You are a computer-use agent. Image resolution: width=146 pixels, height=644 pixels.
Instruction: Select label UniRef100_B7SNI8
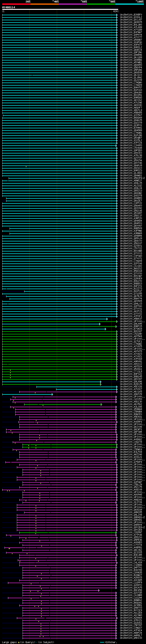click(131, 329)
